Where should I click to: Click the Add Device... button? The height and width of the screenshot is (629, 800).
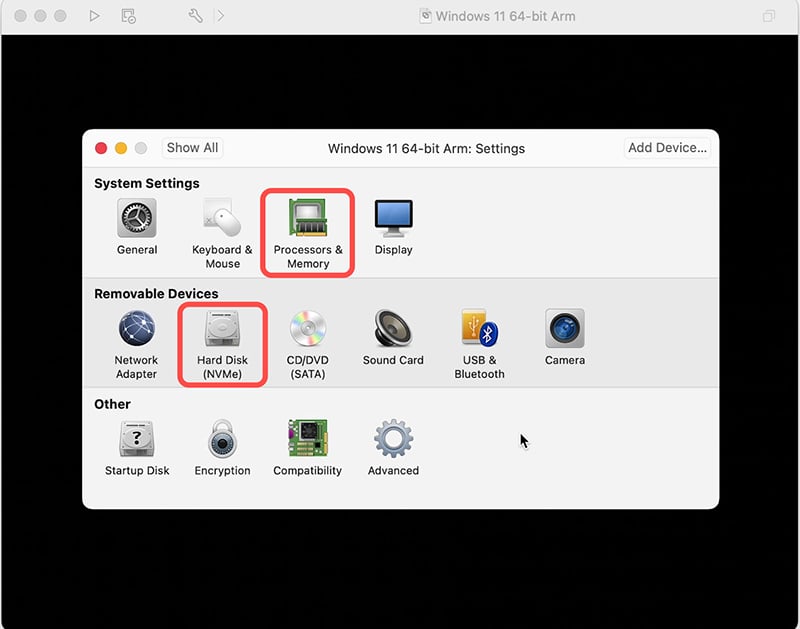point(667,148)
